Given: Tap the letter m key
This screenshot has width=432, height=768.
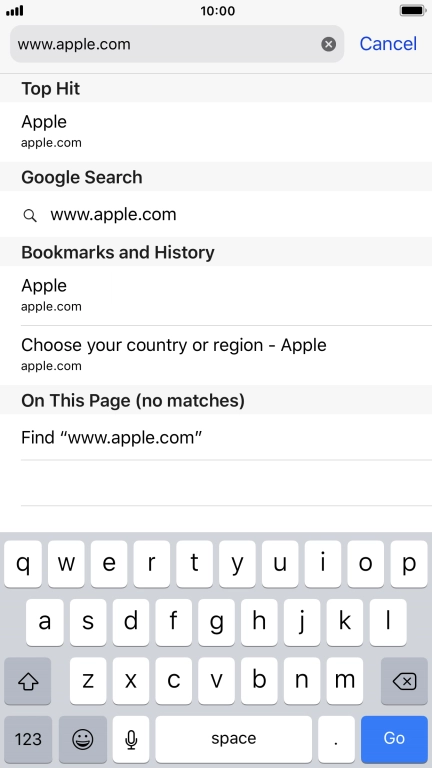Looking at the screenshot, I should pos(344,681).
